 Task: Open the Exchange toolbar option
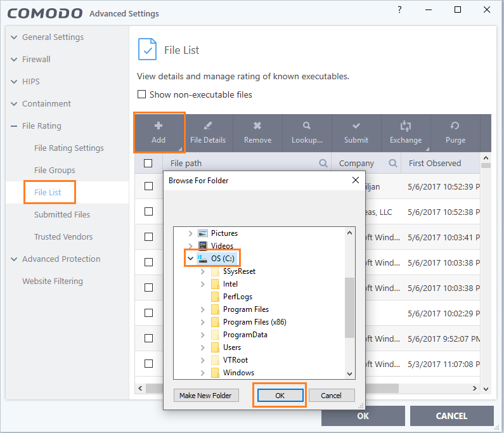click(x=406, y=132)
